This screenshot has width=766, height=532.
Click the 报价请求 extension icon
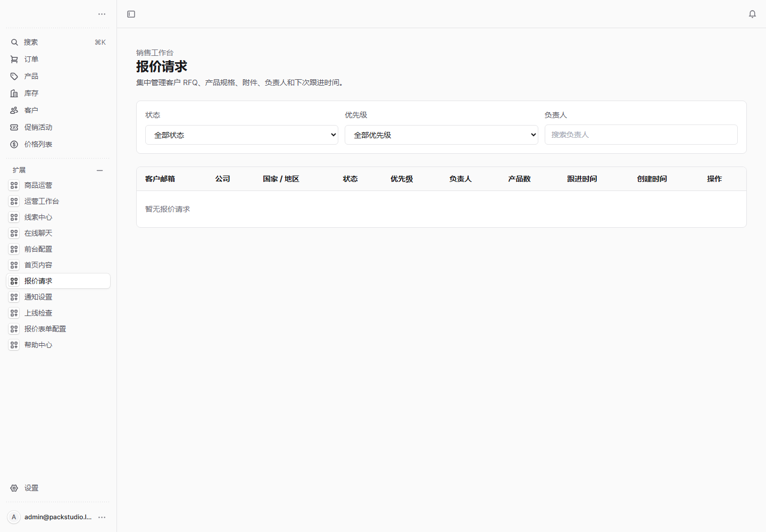tap(14, 281)
